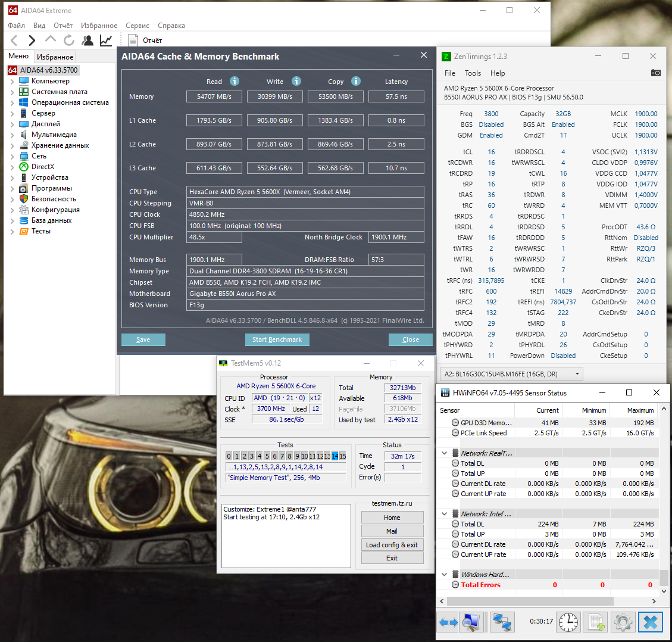Screen dimensions: 672x642
Task: Click TestMem5 Mail button
Action: 392,531
